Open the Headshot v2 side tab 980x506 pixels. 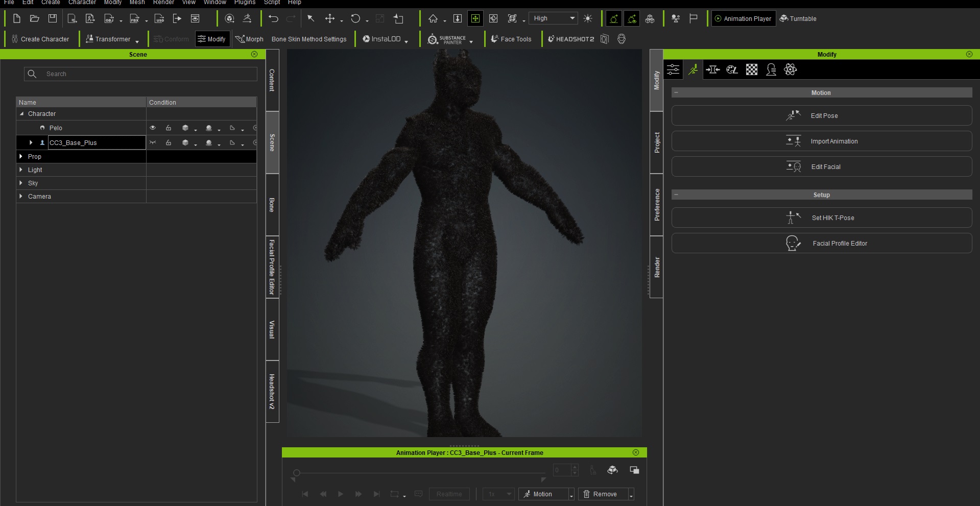tap(272, 392)
